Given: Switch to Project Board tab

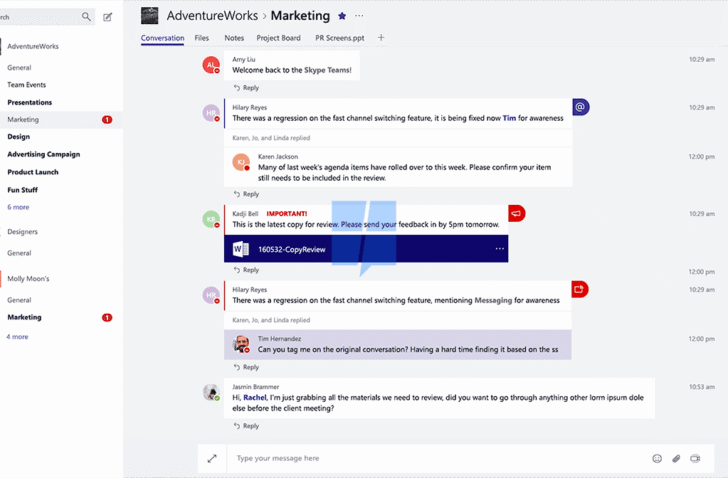Looking at the screenshot, I should [x=279, y=38].
